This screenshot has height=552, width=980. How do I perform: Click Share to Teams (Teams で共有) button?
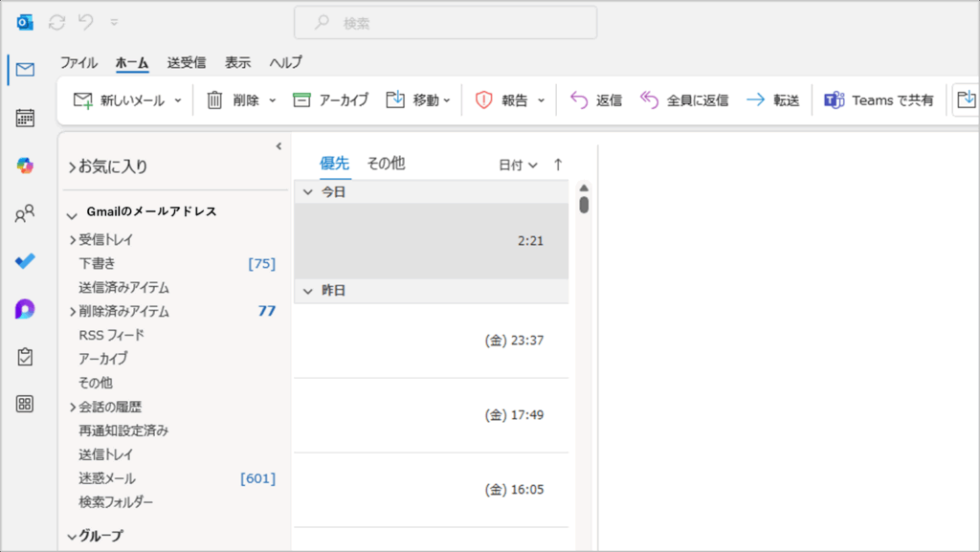tap(880, 100)
